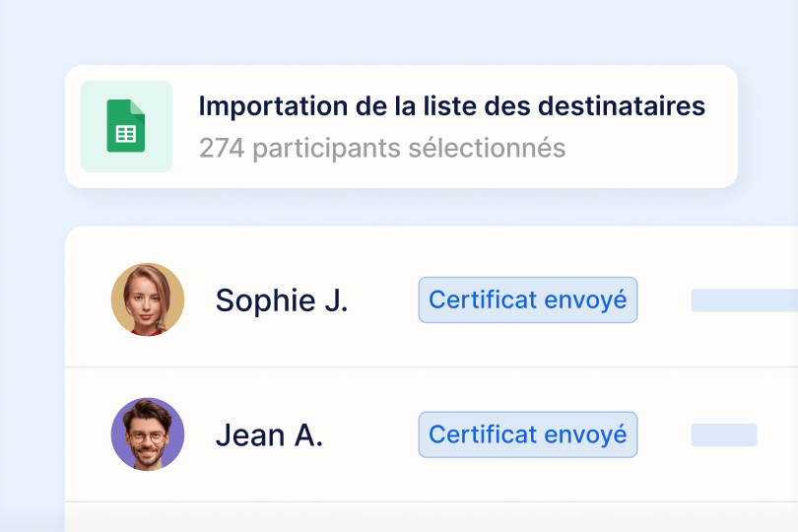Select the 'Importation de la liste des destinataires' title
The height and width of the screenshot is (532, 798).
pos(451,106)
